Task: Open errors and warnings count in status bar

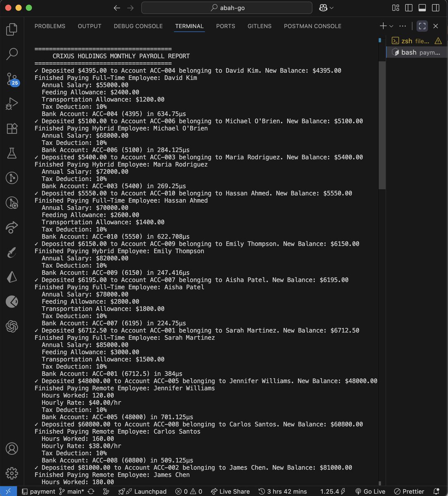Action: 188,491
